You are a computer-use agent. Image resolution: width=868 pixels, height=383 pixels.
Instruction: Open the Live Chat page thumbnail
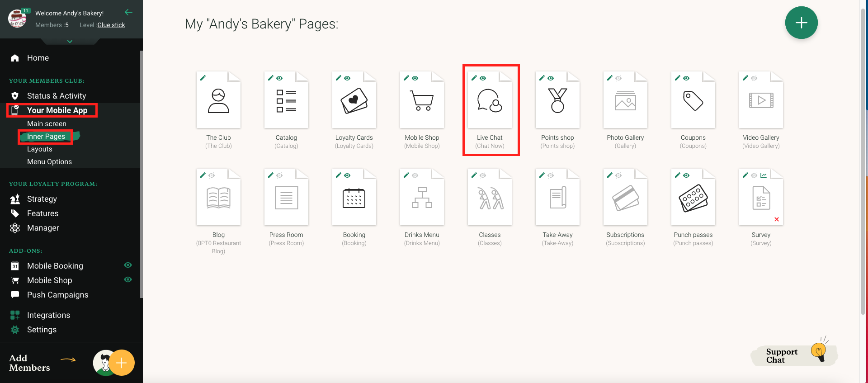490,100
